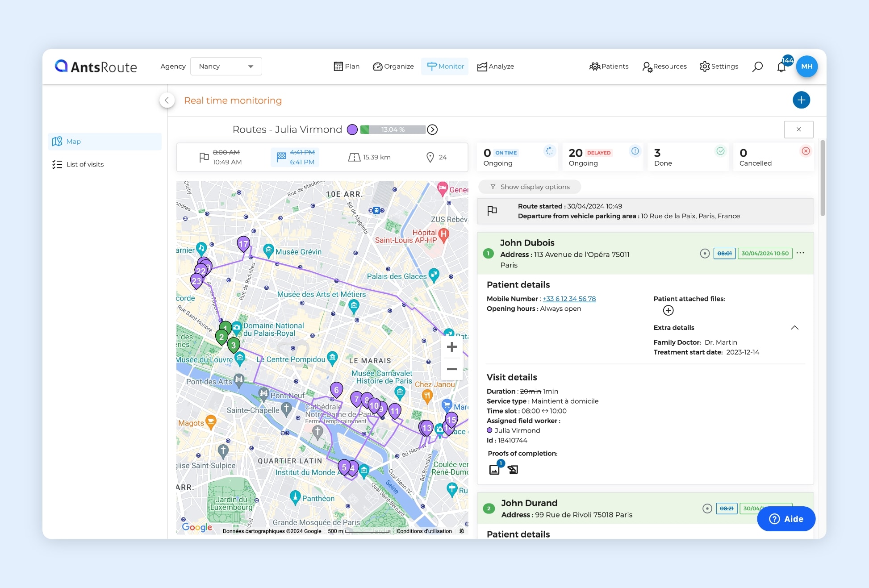This screenshot has height=588, width=869.
Task: Click the signature proof icon
Action: point(512,469)
